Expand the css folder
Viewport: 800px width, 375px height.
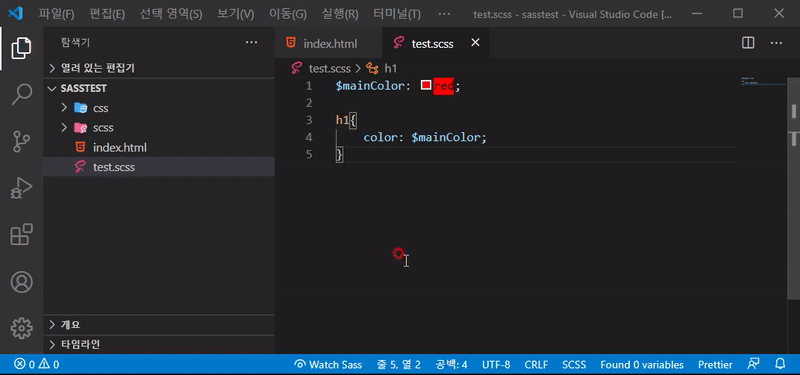64,108
